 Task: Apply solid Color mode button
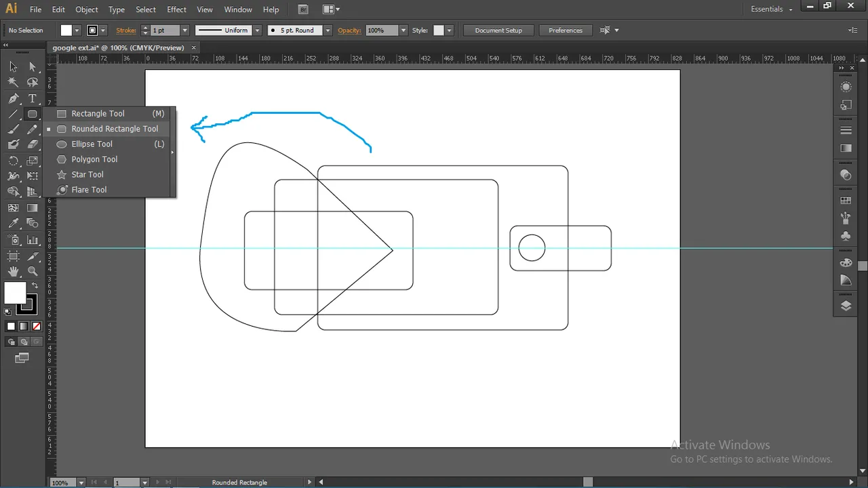tap(11, 326)
